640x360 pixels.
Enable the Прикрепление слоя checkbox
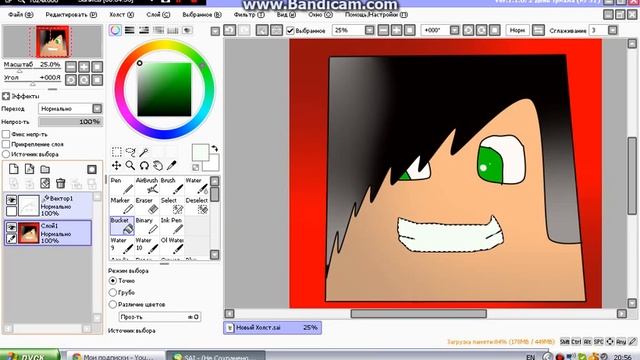pyautogui.click(x=6, y=144)
